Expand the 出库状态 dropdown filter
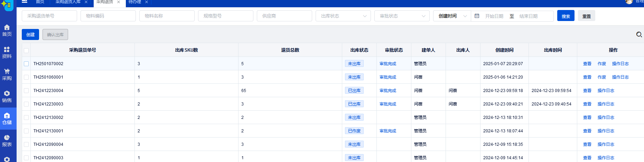The width and height of the screenshot is (644, 162). [x=343, y=16]
